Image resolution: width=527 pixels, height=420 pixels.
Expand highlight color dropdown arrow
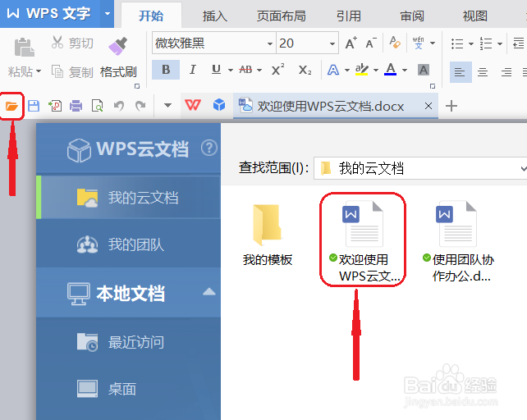tap(376, 71)
